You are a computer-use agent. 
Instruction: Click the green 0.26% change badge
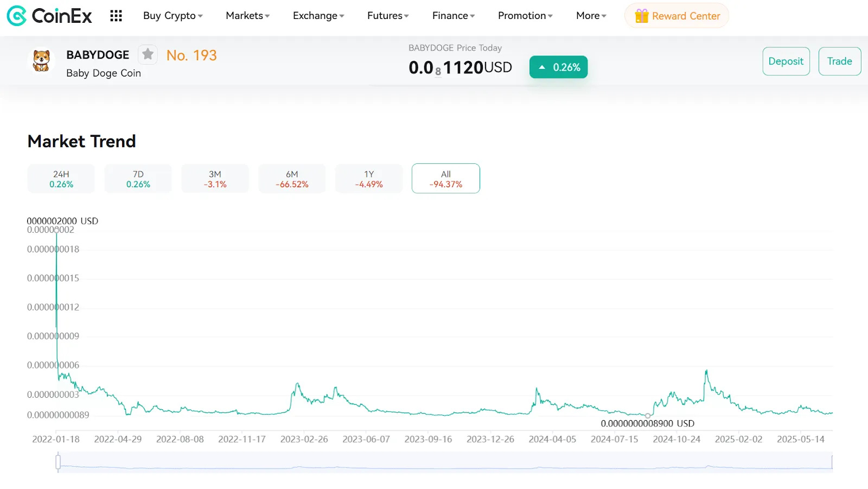pyautogui.click(x=558, y=67)
